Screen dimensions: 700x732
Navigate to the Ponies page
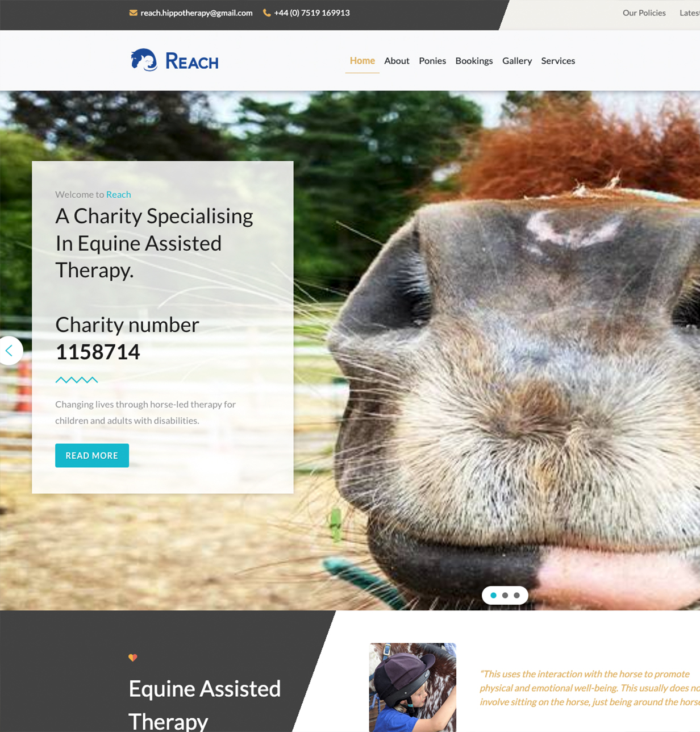click(x=432, y=61)
